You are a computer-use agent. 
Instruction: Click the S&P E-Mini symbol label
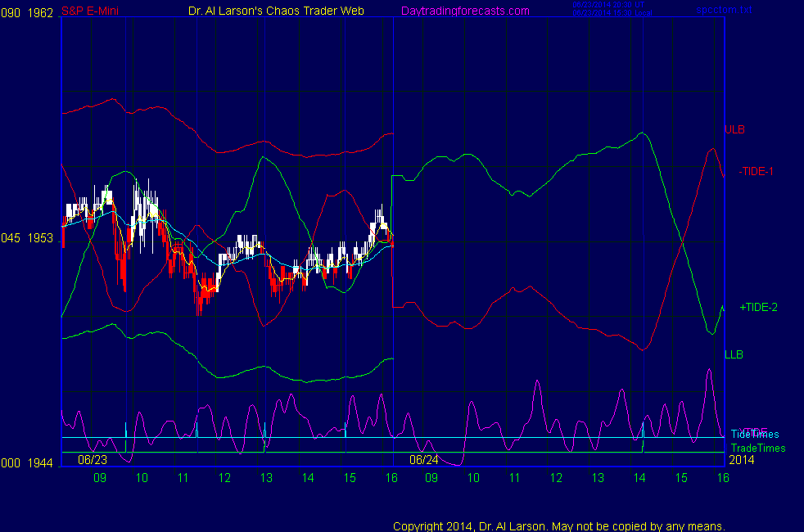tap(91, 10)
